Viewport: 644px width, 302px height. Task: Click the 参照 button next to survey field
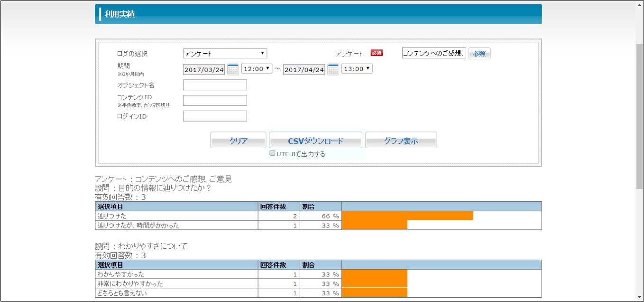(479, 54)
